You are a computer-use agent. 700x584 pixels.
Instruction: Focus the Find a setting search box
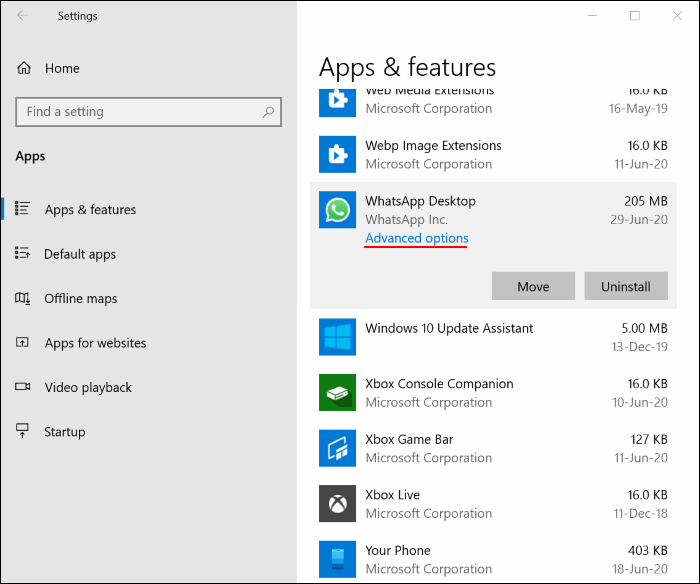point(148,112)
